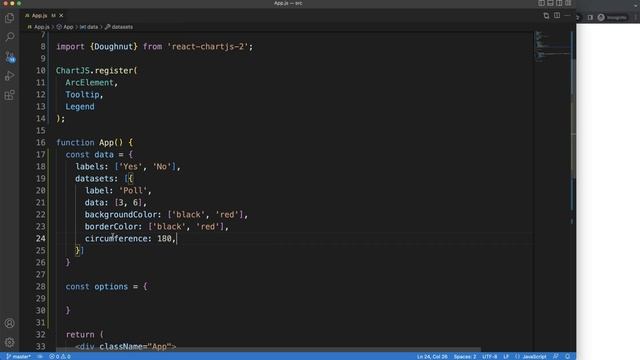640x360 pixels.
Task: Toggle the bottom panel layout icon
Action: click(550, 3)
